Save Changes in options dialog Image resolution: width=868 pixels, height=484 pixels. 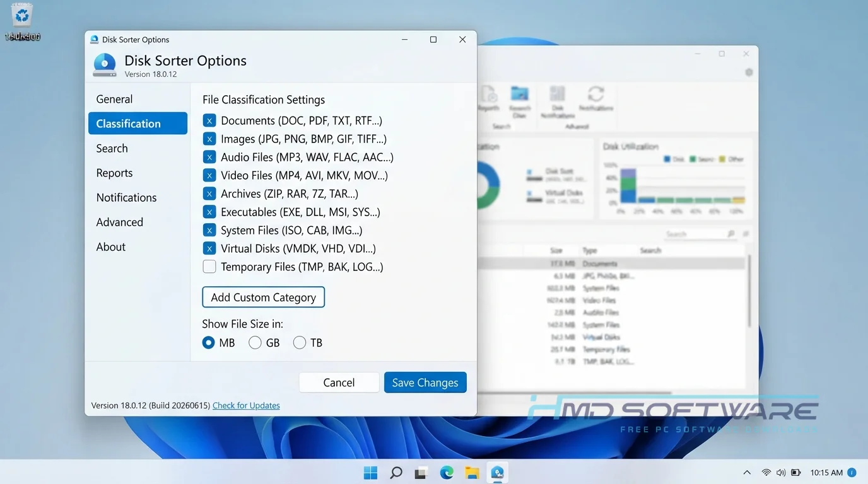tap(425, 383)
